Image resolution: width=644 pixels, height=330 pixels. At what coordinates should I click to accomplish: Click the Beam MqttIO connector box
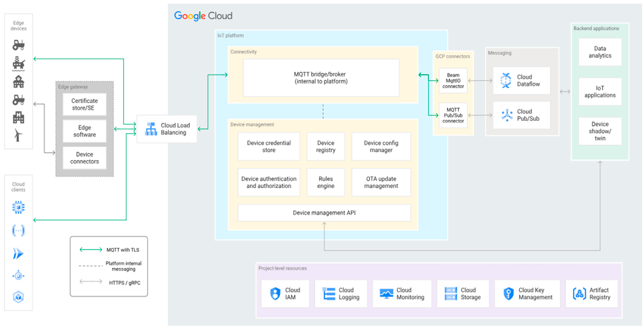pyautogui.click(x=453, y=81)
